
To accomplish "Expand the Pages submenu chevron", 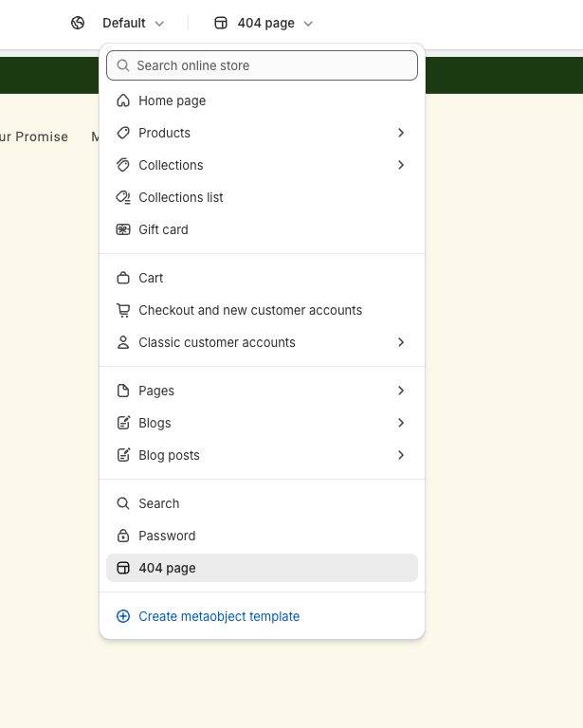I will 401,391.
